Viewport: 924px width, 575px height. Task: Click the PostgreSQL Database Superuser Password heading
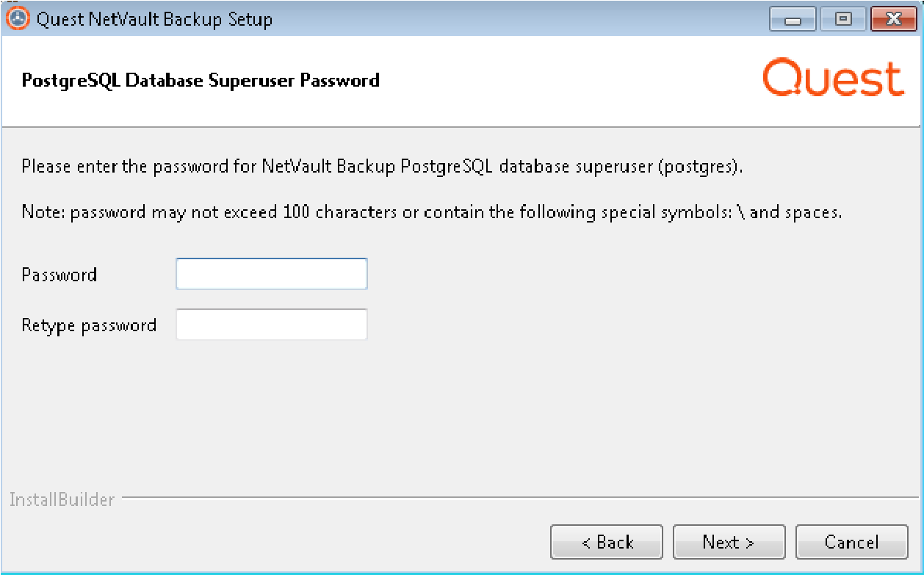point(201,80)
